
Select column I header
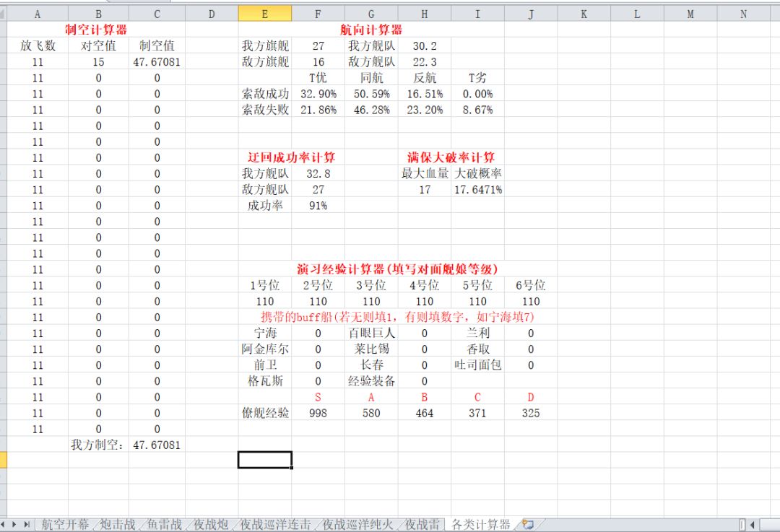pyautogui.click(x=477, y=14)
